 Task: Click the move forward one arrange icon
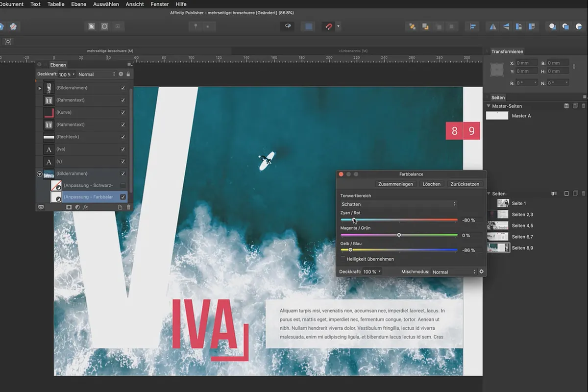[x=425, y=26]
